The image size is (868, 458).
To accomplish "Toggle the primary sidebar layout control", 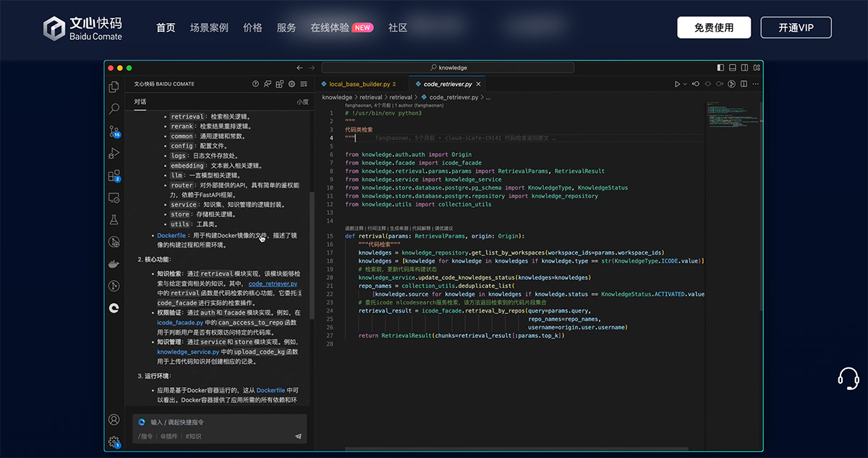I will tap(720, 67).
